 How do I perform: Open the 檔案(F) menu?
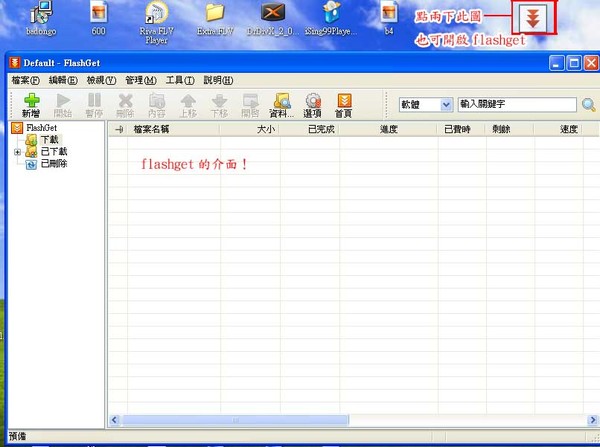click(26, 80)
